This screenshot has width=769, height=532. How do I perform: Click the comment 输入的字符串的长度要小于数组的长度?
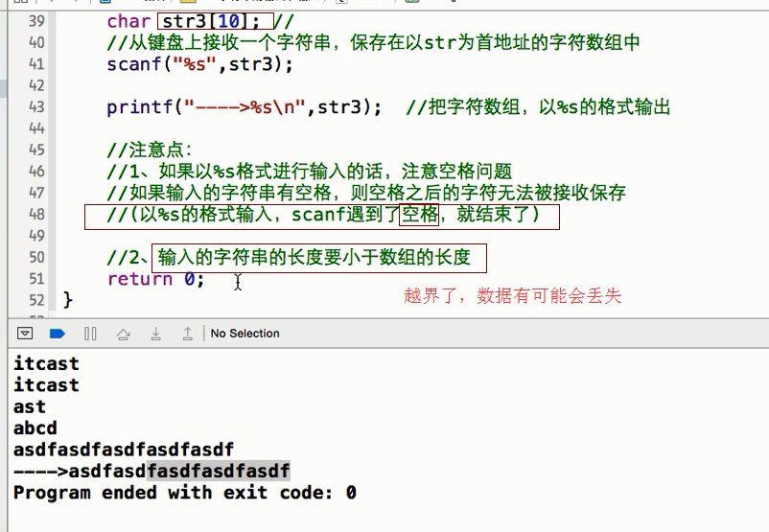pos(315,257)
